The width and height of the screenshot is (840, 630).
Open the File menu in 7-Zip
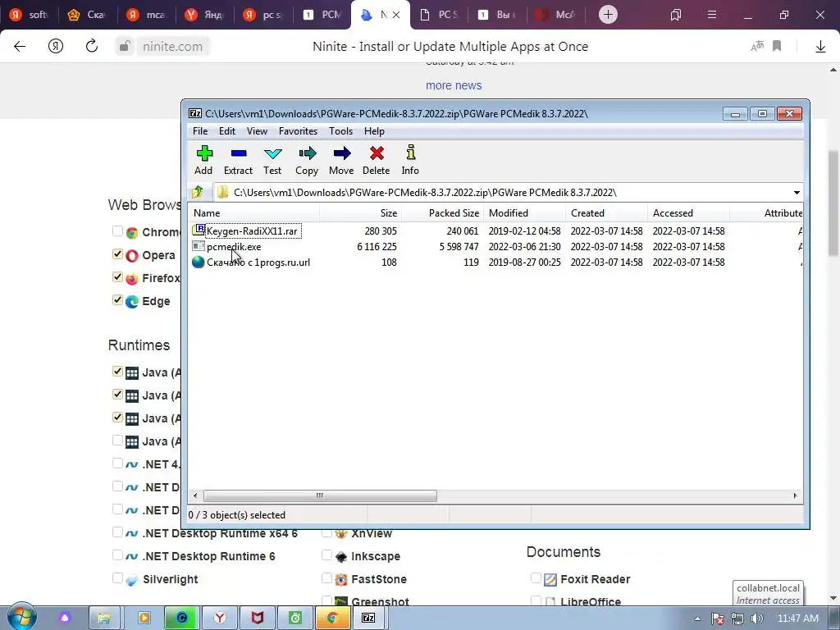(200, 131)
